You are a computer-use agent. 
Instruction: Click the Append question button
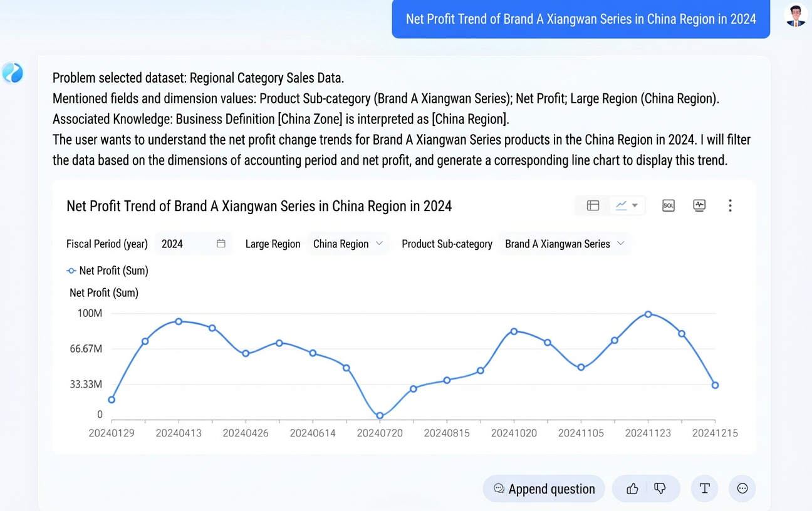pyautogui.click(x=544, y=488)
